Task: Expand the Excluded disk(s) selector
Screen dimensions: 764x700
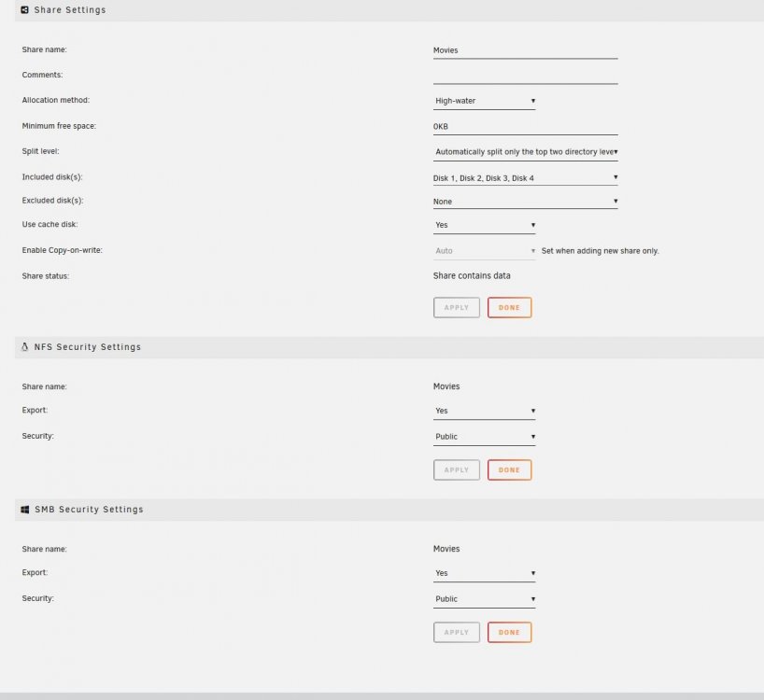Action: pos(525,202)
